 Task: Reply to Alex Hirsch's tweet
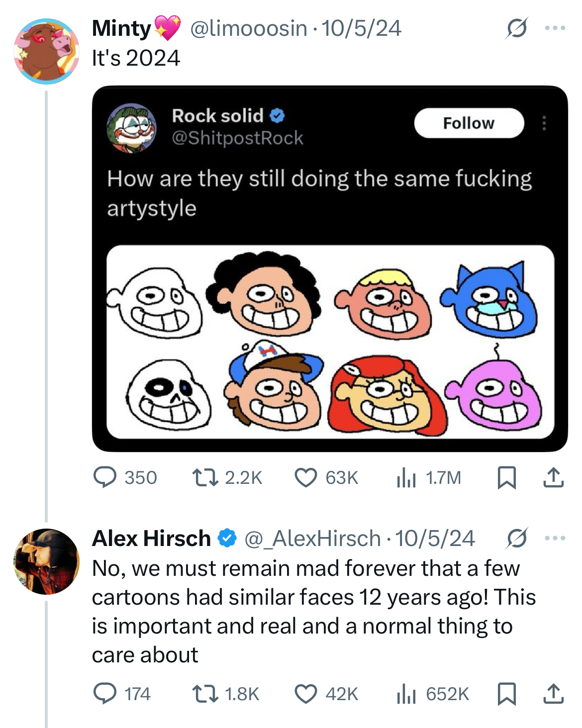105,694
